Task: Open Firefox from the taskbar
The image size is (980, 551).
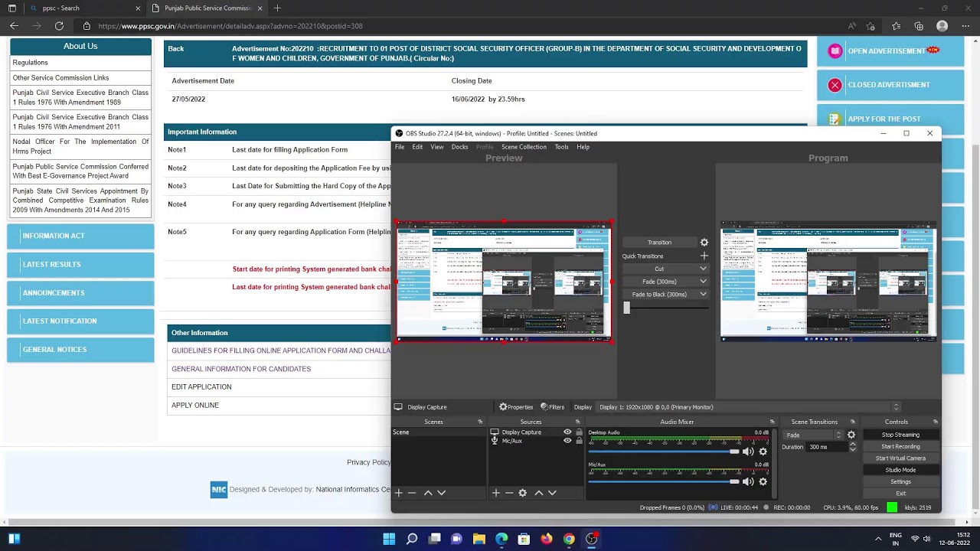Action: (x=546, y=539)
